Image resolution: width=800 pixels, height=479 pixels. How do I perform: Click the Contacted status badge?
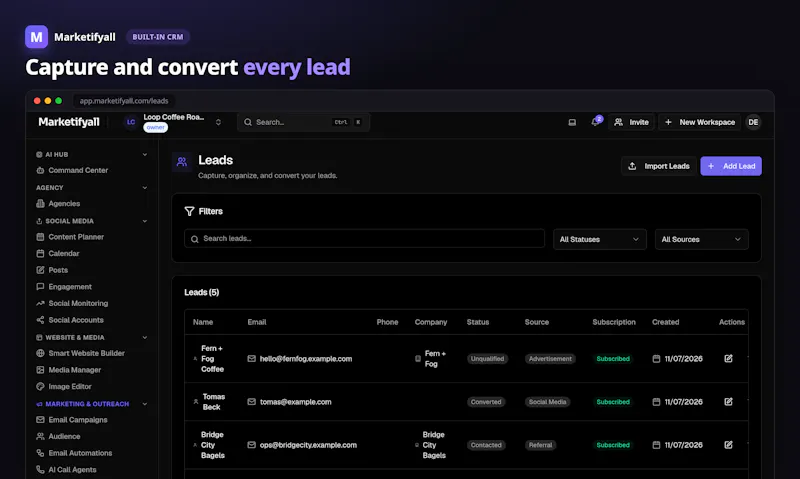click(486, 445)
